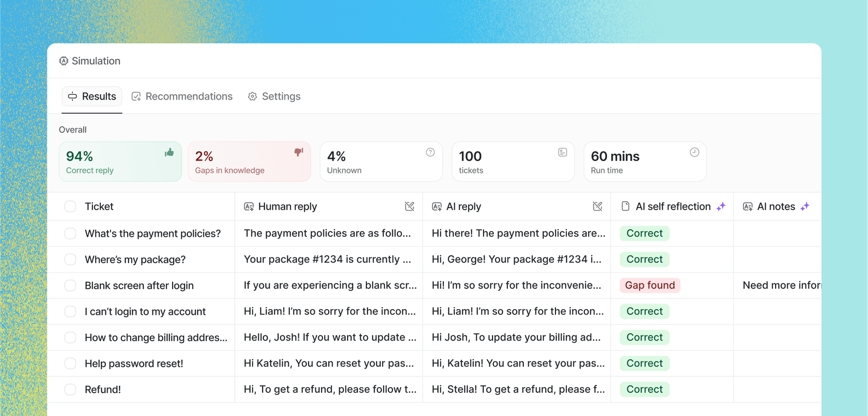Click the thumbs-up icon on Correct reply card
Screen dimensions: 868x416
(x=169, y=152)
